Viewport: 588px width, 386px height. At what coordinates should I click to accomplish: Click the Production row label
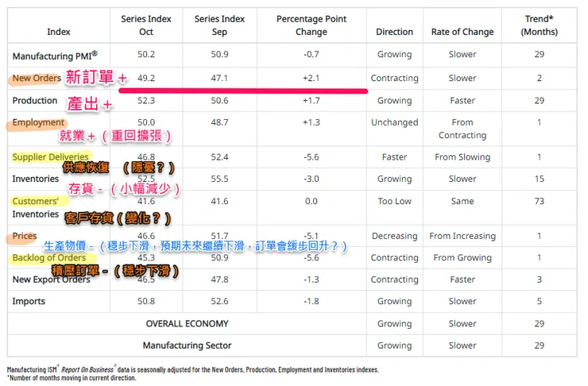coord(35,101)
